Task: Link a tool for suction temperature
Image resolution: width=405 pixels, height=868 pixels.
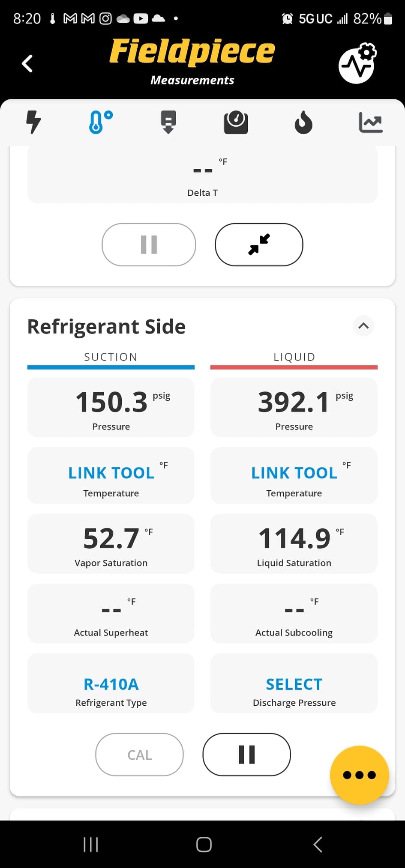Action: 111,475
